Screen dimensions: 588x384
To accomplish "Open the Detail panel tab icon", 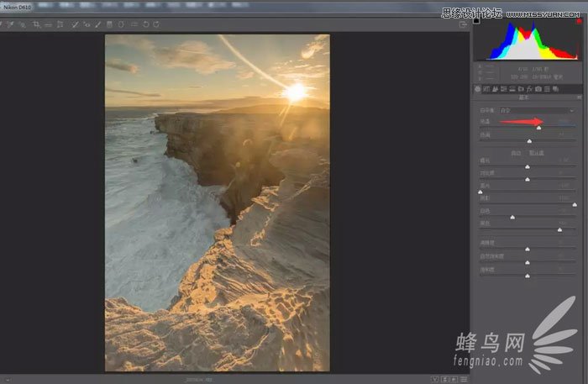I will pyautogui.click(x=496, y=88).
